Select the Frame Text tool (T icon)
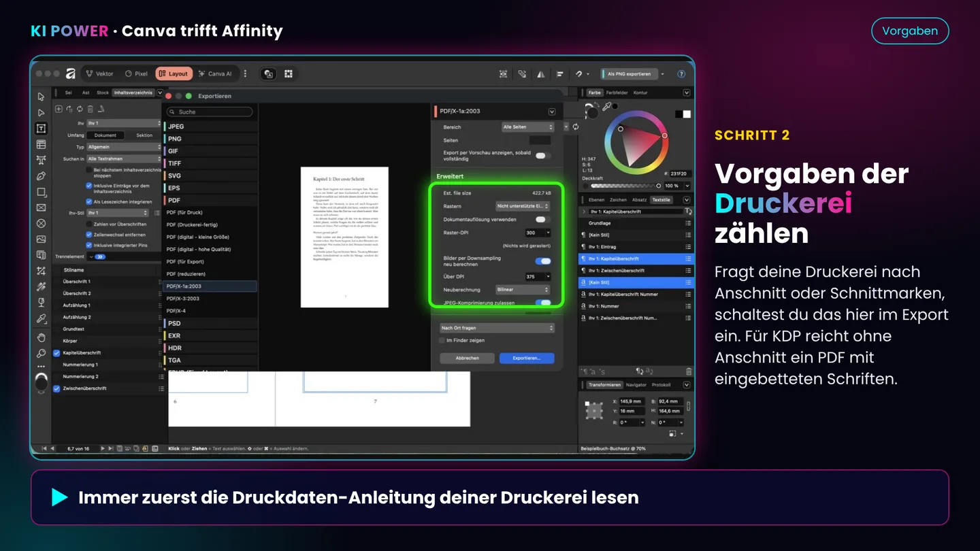 42,129
